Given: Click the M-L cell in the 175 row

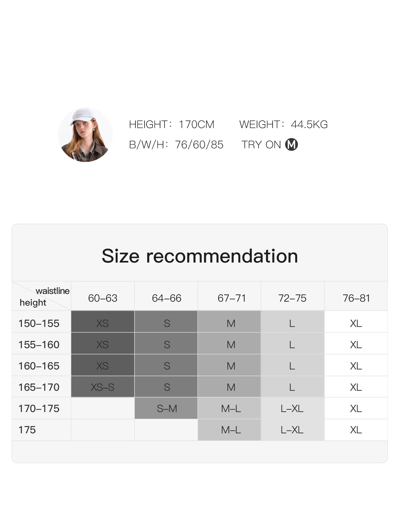Looking at the screenshot, I should 231,430.
